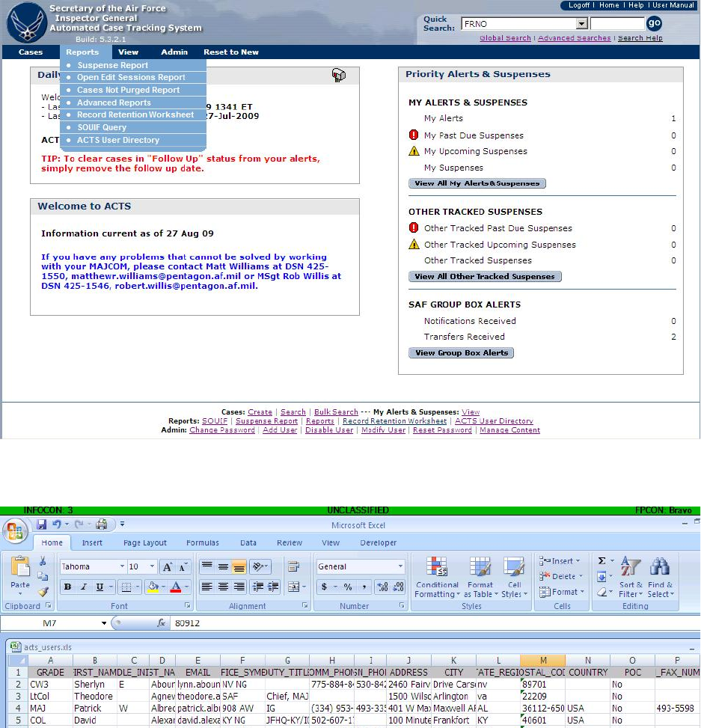Click the Comma Style icon
This screenshot has width=701, height=728.
tap(364, 587)
